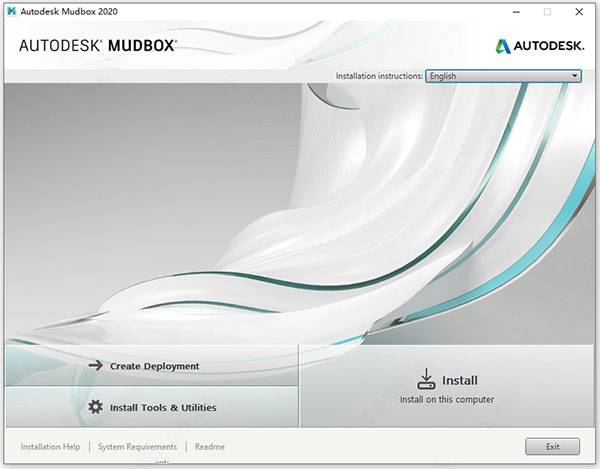This screenshot has height=469, width=600.
Task: Click the dropdown arrow next to English
Action: coord(574,76)
